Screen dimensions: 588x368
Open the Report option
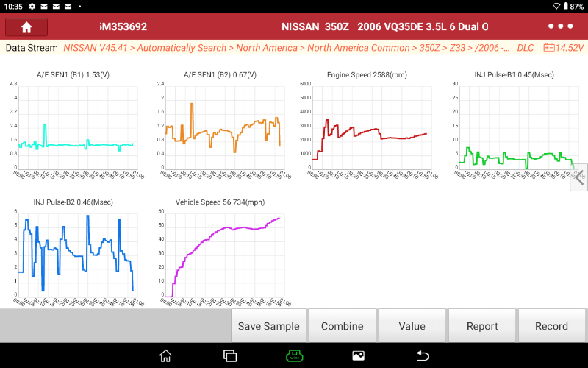pos(482,326)
